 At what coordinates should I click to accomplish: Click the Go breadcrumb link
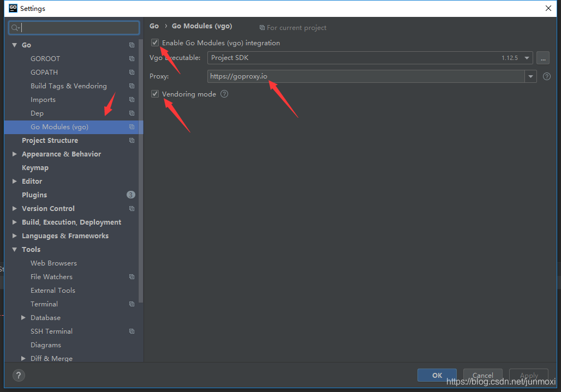154,26
